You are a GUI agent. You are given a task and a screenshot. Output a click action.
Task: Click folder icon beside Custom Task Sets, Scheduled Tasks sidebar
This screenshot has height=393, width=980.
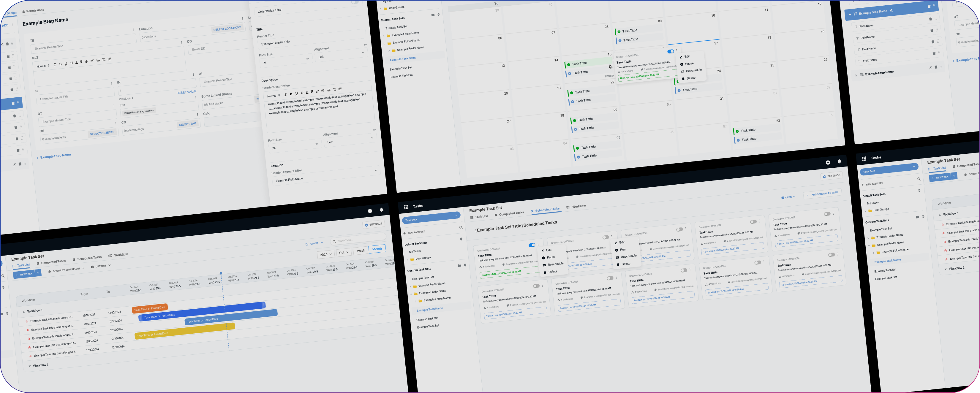[459, 265]
